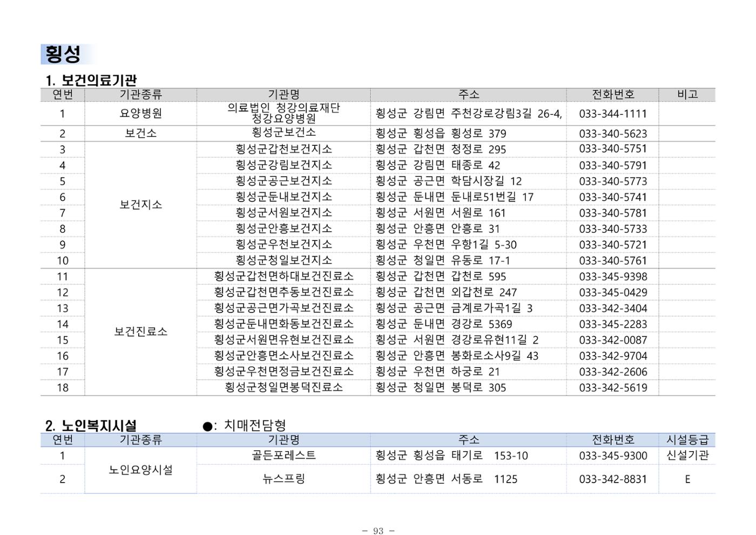Screen dimensions: 756x535
Task: Click 횡성군보건소 institution name
Action: [x=283, y=132]
